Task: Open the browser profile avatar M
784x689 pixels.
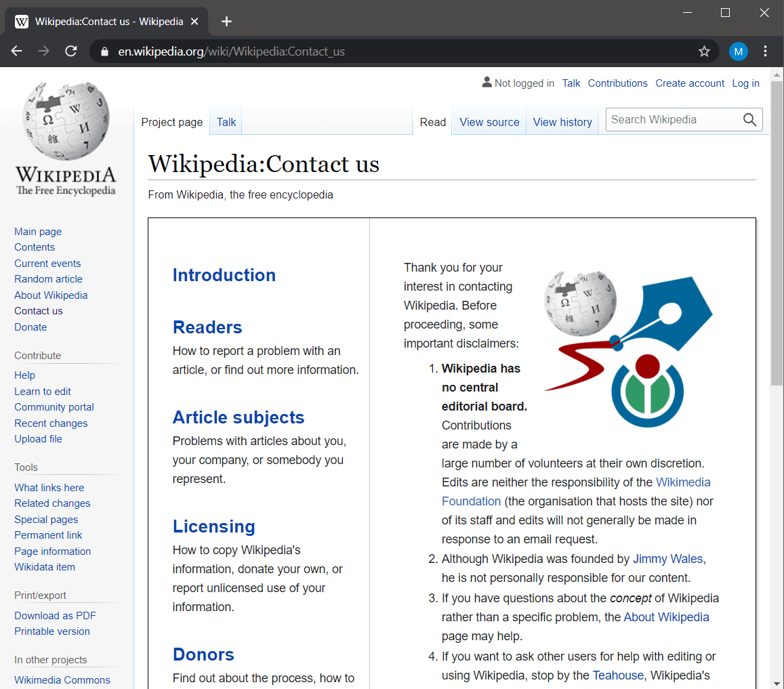Action: tap(738, 51)
